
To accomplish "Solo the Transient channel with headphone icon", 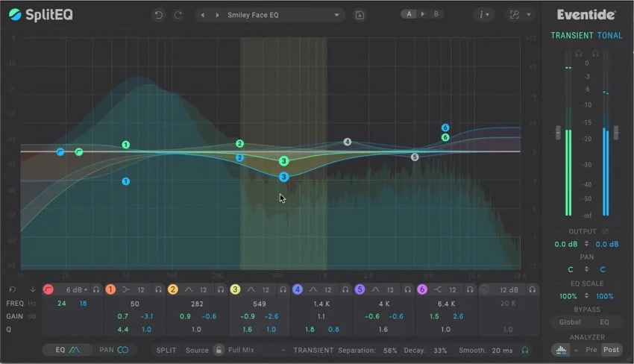I will (x=579, y=54).
